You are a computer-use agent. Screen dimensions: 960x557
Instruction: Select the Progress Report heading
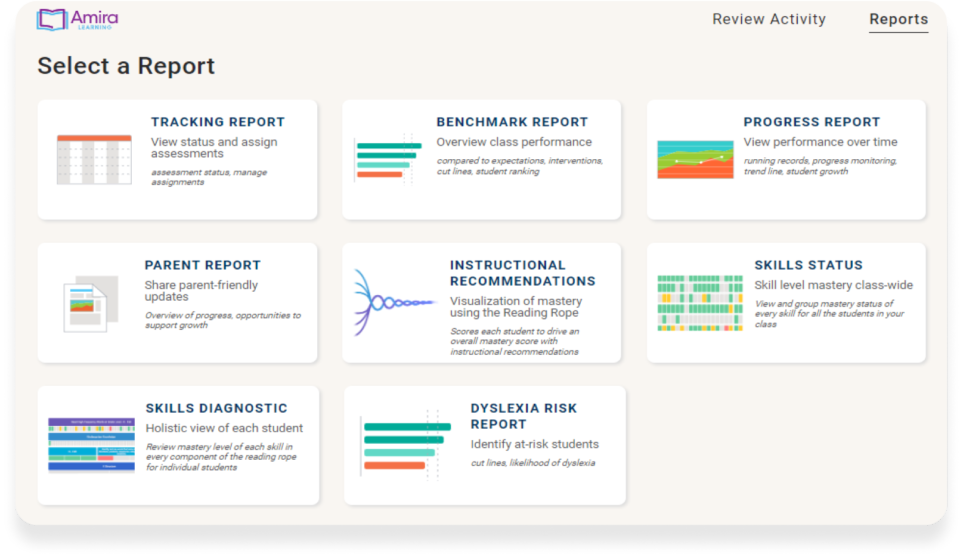tap(812, 122)
